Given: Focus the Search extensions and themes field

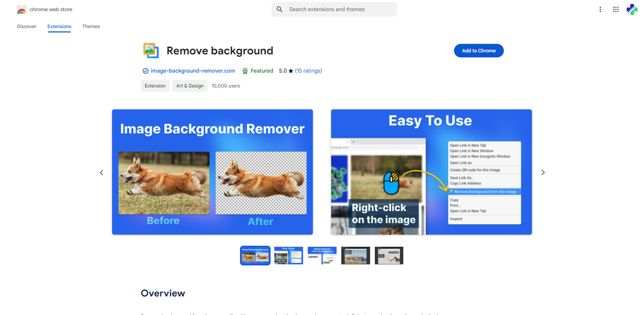Looking at the screenshot, I should click(334, 10).
